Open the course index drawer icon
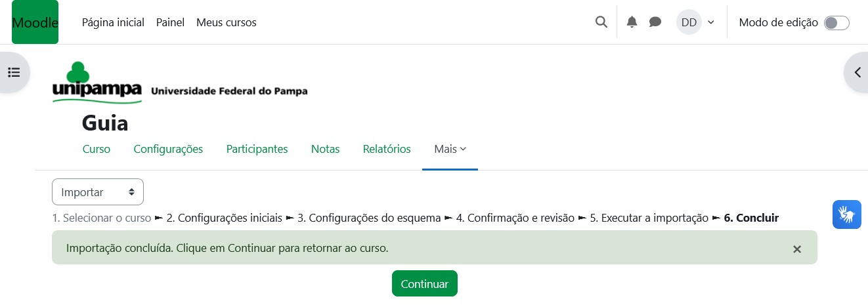Screen dimensions: 868x305 click(14, 72)
